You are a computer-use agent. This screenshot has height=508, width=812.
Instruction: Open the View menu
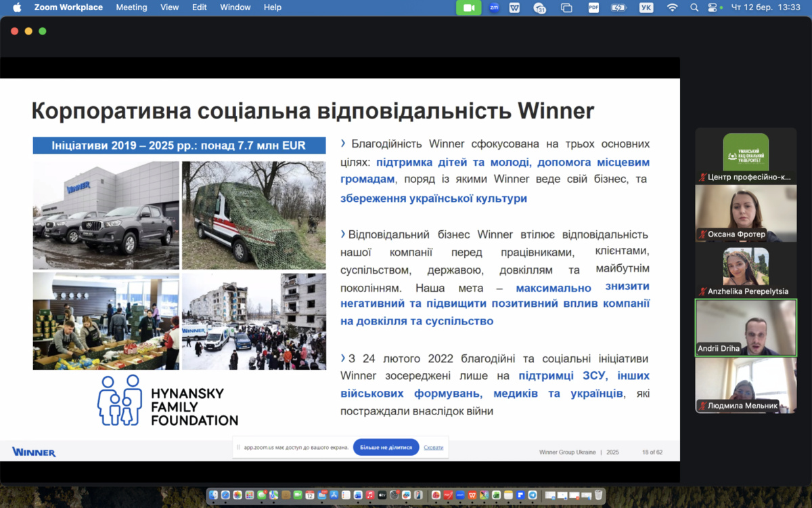tap(169, 7)
